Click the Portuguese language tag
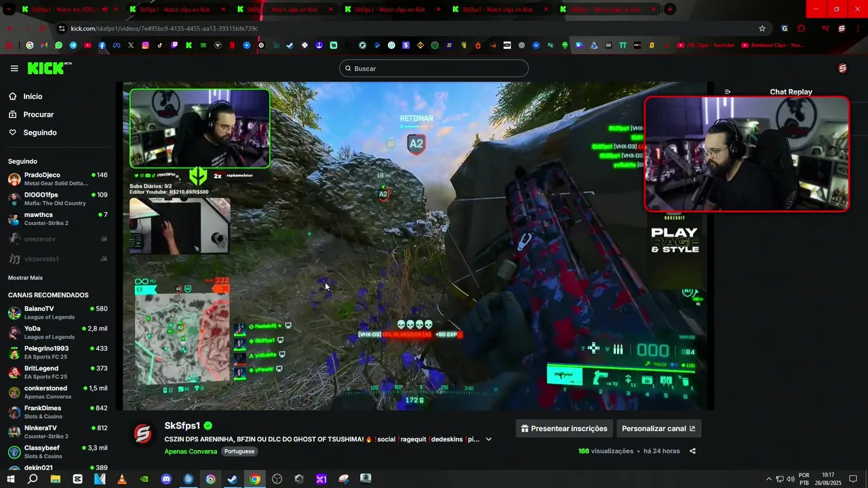 click(239, 451)
